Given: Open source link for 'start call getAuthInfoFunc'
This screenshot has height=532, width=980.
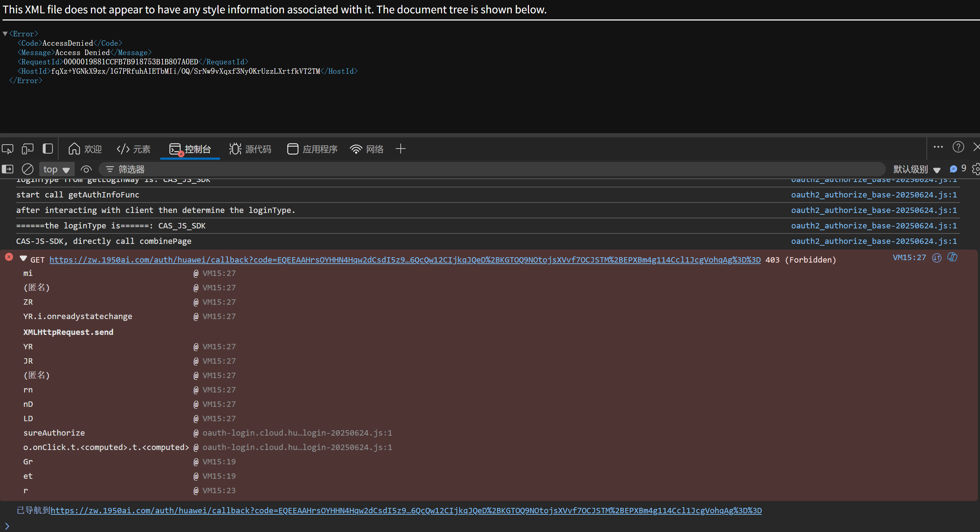Looking at the screenshot, I should (x=874, y=195).
